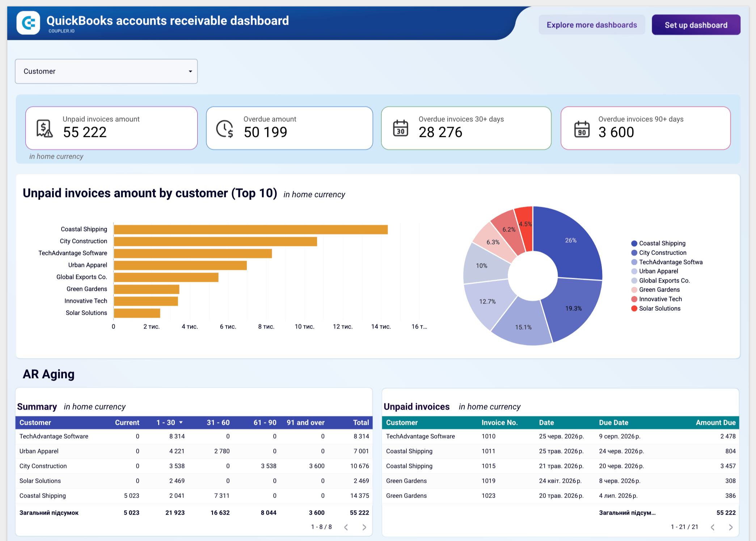Go to next page in Unpaid invoices table
This screenshot has width=756, height=541.
[731, 527]
